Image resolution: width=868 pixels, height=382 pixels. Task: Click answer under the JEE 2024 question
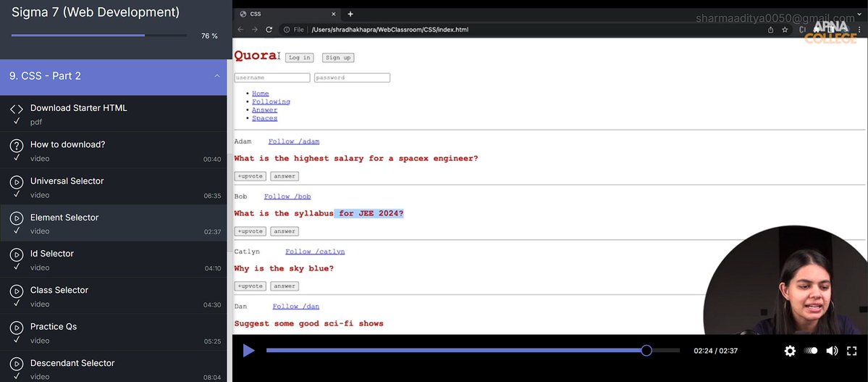coord(285,231)
